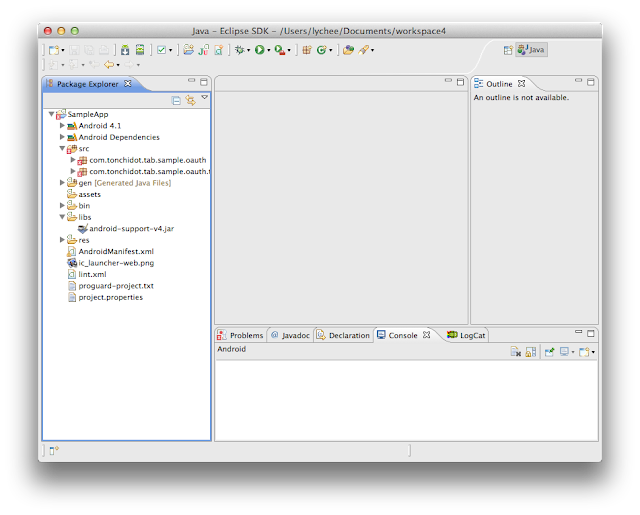Viewport: 640px width, 515px height.
Task: Expand the com.tonchidot.tab.sample.oauth package
Action: (x=73, y=160)
